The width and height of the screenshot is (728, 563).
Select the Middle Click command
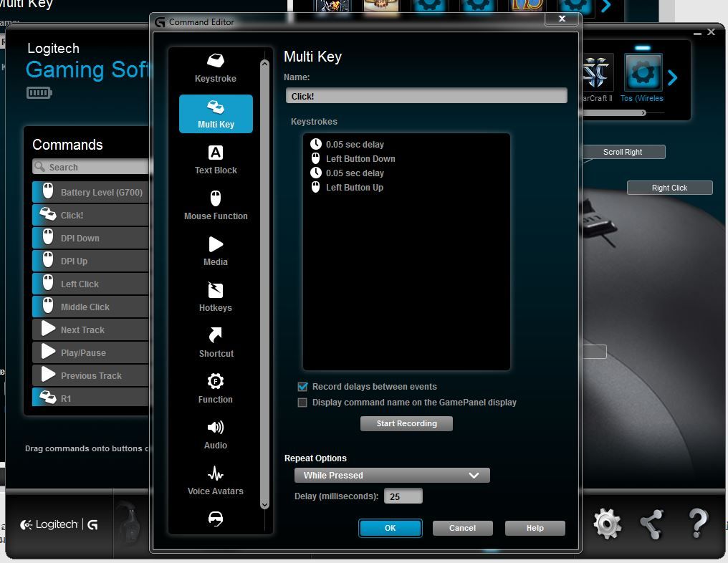90,307
